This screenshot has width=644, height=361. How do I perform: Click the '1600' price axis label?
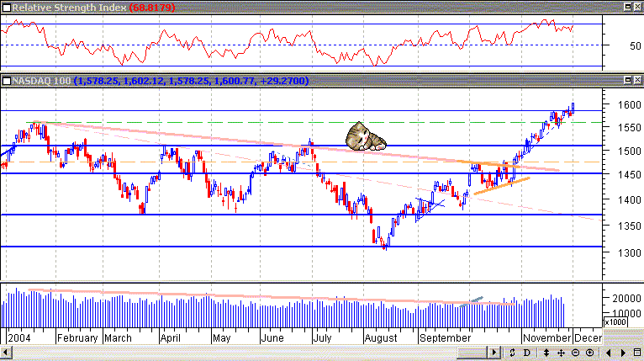click(629, 105)
